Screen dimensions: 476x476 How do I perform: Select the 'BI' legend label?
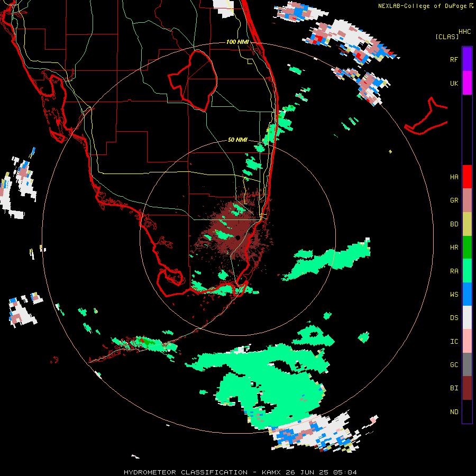[454, 388]
